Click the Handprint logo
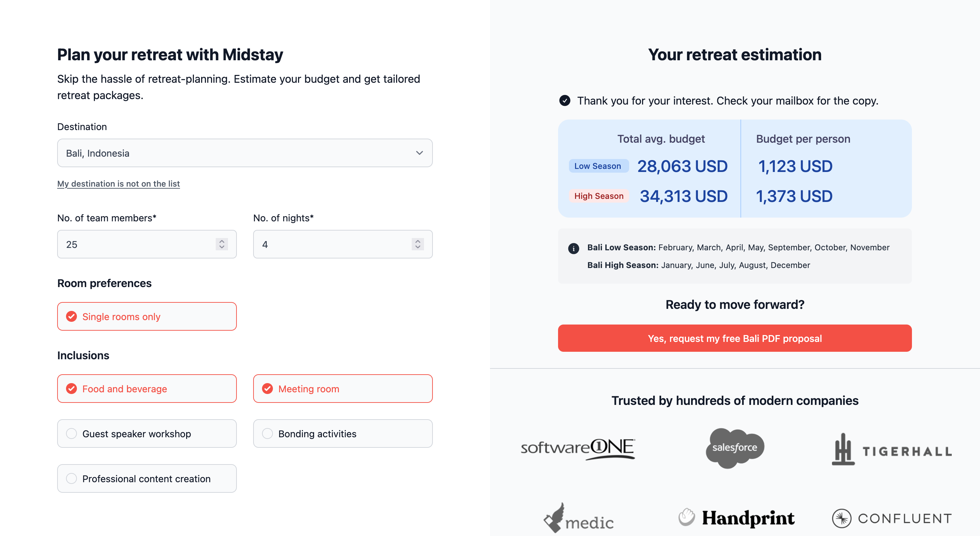980x536 pixels. coord(736,518)
